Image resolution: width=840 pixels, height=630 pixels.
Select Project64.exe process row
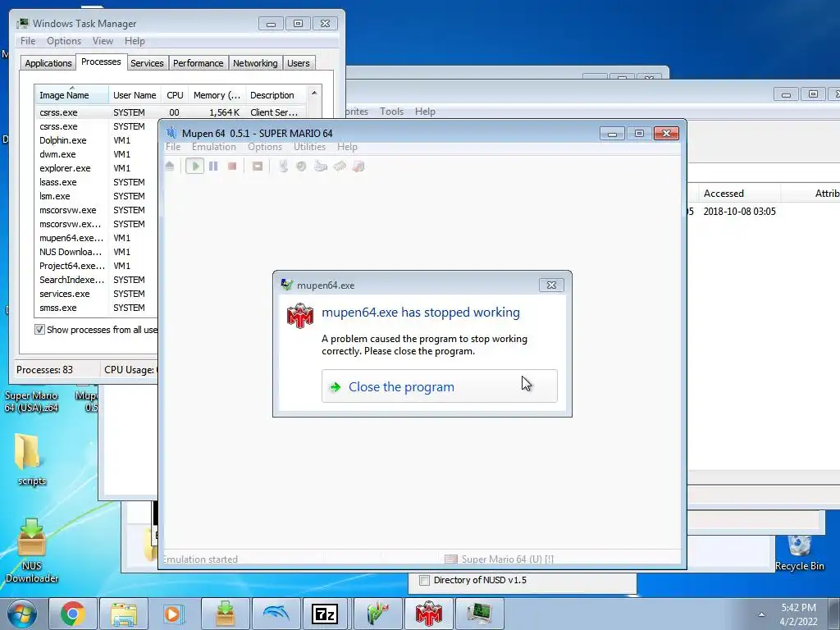click(96, 266)
